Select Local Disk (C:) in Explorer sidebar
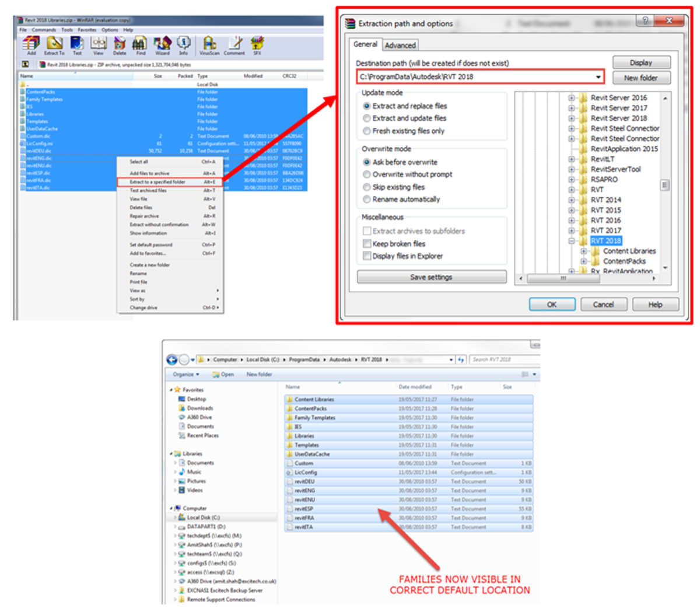Screen dimensions: 700x612 point(203,517)
